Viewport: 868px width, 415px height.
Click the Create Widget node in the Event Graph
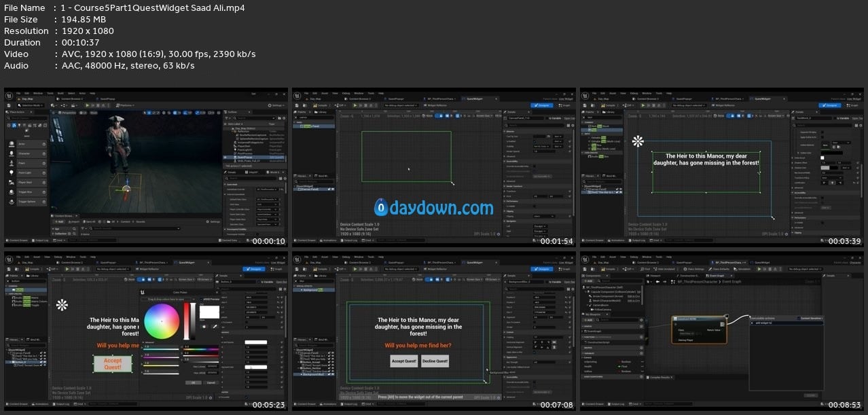[x=698, y=329]
